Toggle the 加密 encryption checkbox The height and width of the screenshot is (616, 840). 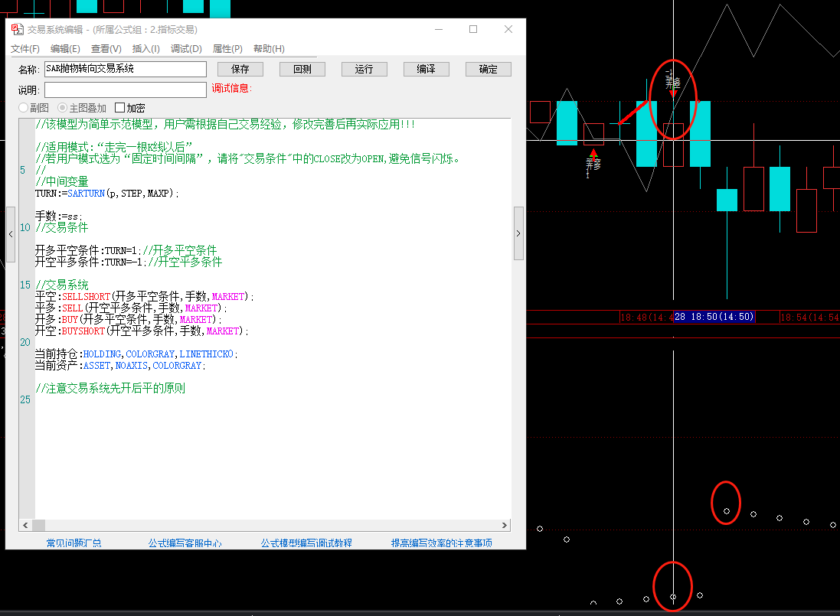click(120, 108)
